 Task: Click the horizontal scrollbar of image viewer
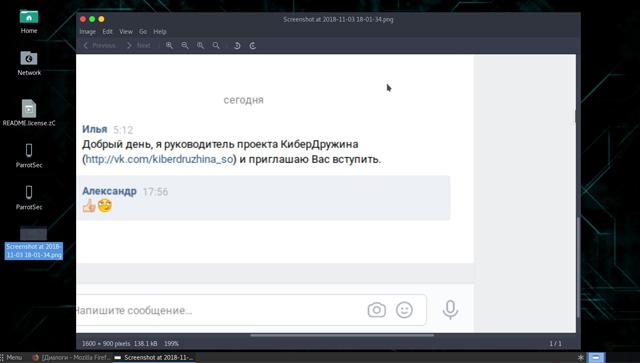point(342,335)
